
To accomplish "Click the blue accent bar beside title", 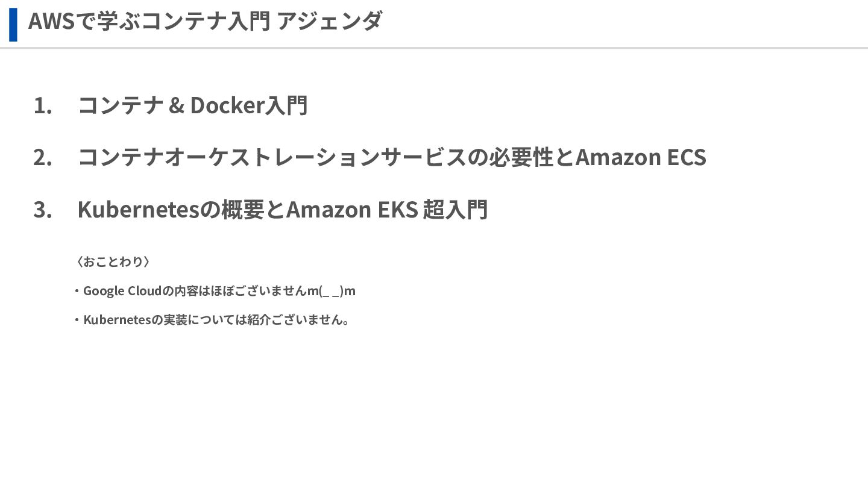I will 13,25.
